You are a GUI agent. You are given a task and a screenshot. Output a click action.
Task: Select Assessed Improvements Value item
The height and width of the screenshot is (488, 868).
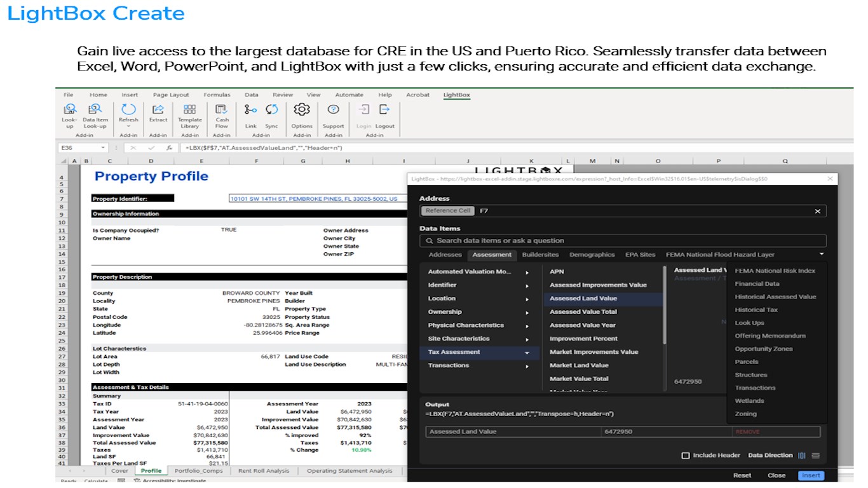click(x=598, y=285)
